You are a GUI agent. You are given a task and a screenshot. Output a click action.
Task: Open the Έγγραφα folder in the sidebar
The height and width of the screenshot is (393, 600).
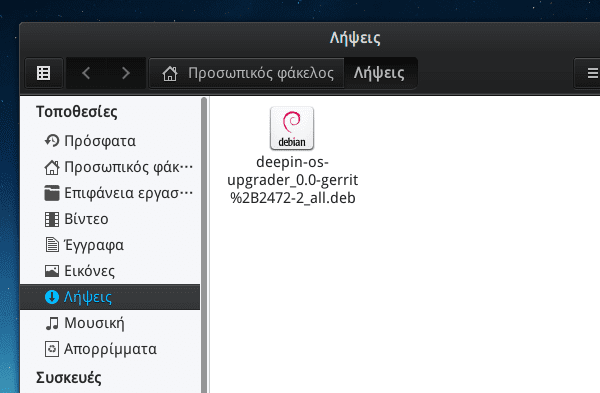pos(110,245)
